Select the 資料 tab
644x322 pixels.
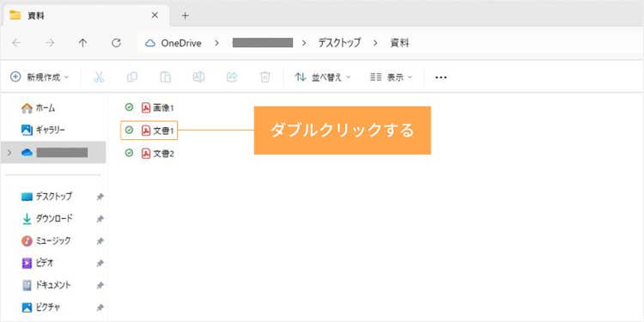[85, 15]
